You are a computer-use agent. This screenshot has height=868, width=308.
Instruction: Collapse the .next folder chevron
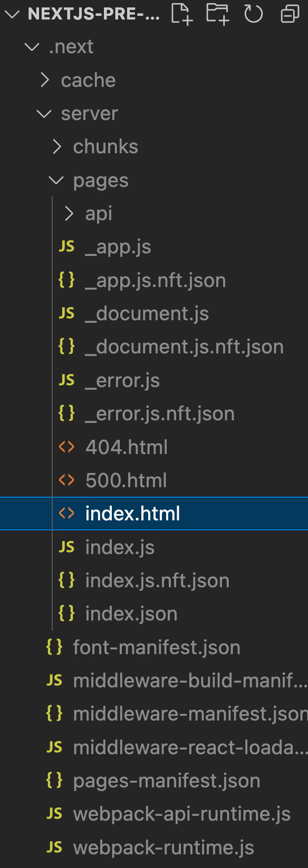[32, 47]
